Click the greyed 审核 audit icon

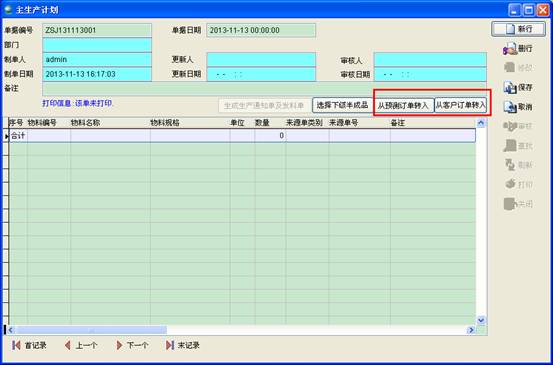pos(518,126)
